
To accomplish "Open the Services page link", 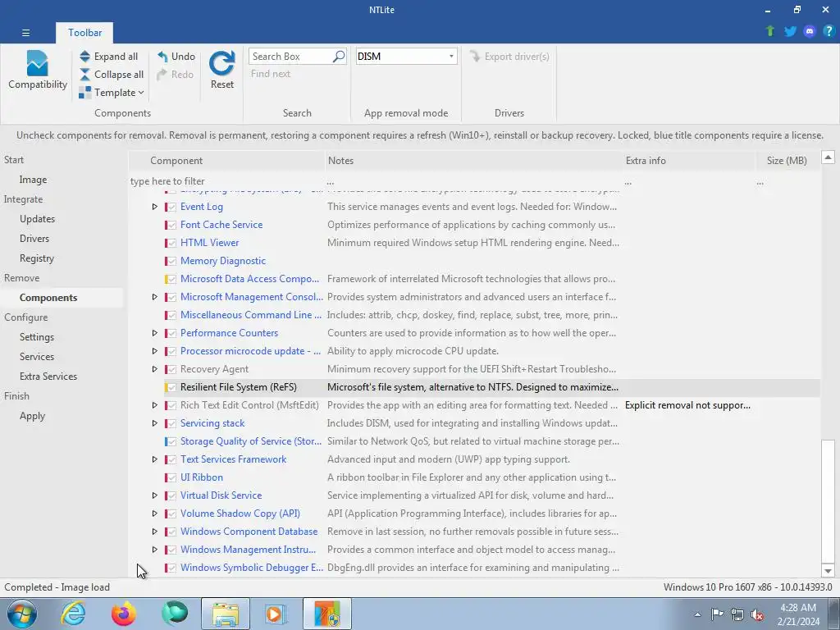I will click(36, 357).
